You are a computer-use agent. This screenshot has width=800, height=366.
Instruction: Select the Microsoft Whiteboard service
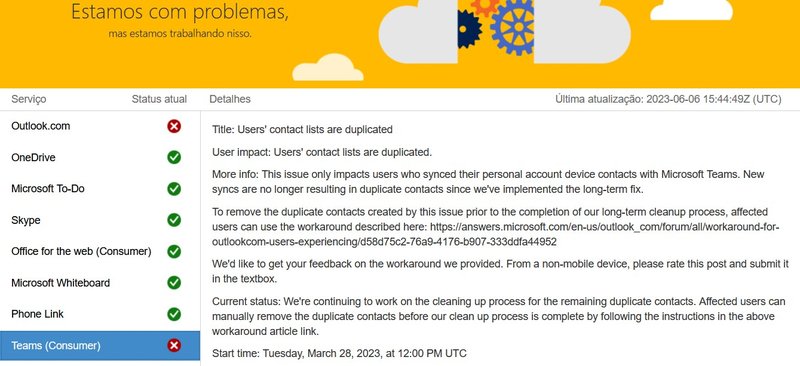coord(100,283)
